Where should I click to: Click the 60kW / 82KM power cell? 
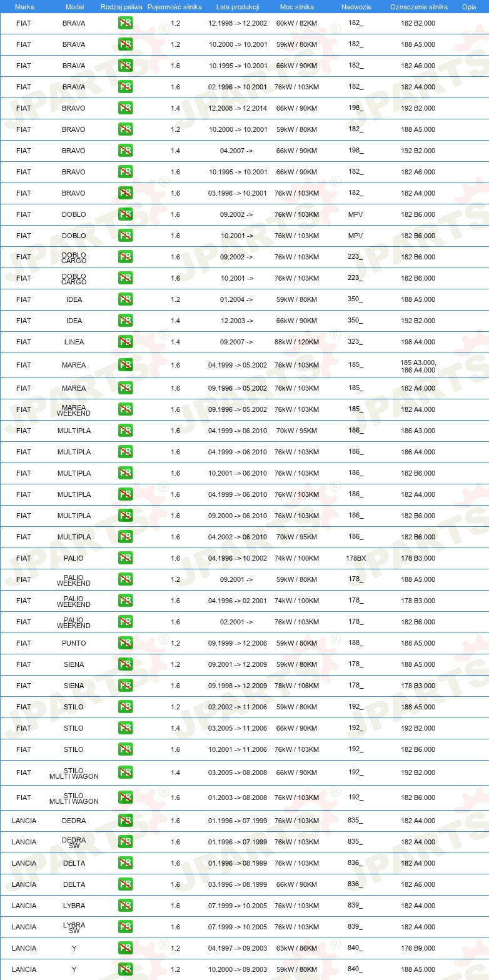pyautogui.click(x=297, y=23)
